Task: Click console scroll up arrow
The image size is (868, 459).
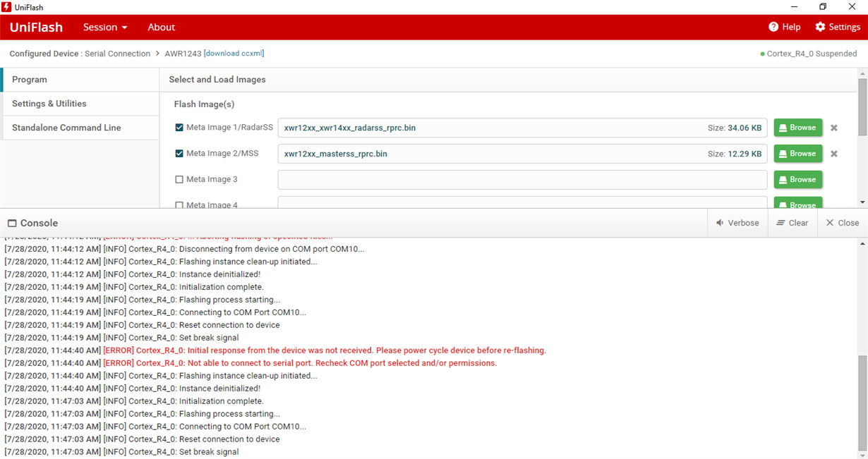Action: [862, 243]
